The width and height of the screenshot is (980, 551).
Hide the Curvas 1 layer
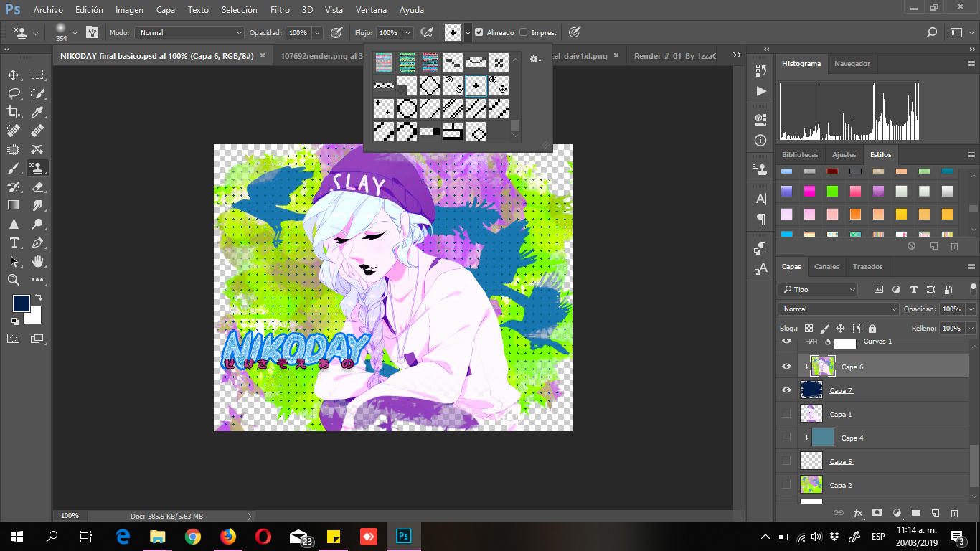click(786, 341)
